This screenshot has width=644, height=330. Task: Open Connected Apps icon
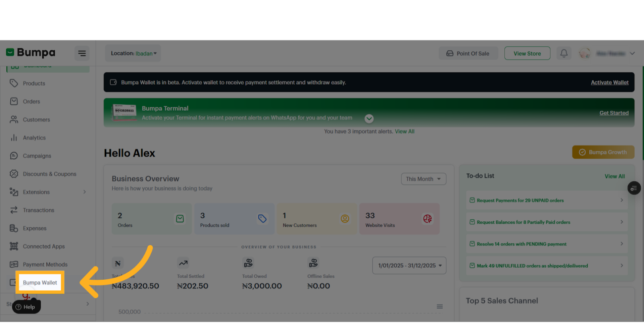pyautogui.click(x=14, y=247)
